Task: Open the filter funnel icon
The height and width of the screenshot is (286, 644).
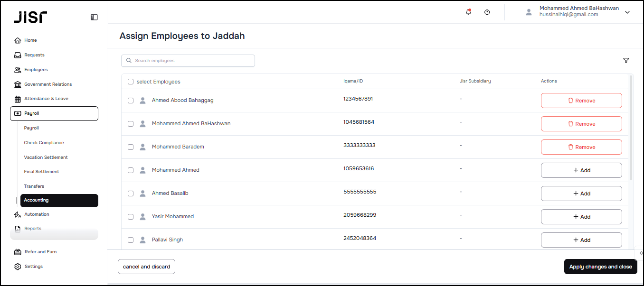Action: [626, 61]
